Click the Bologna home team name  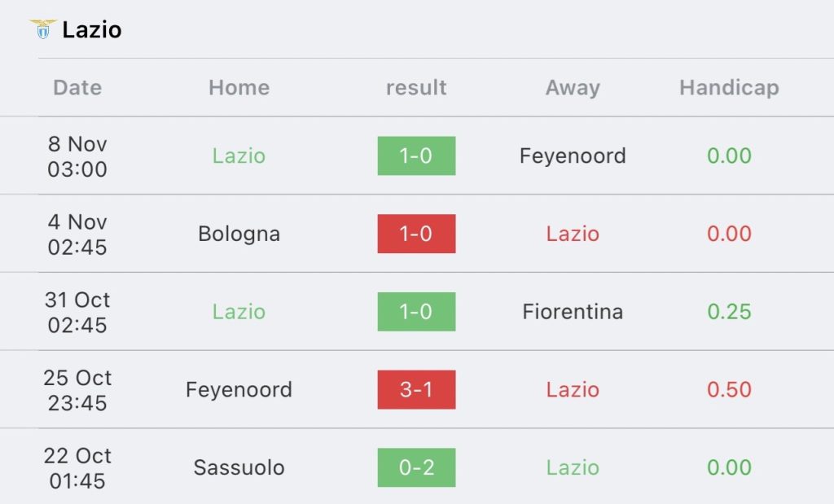click(239, 234)
